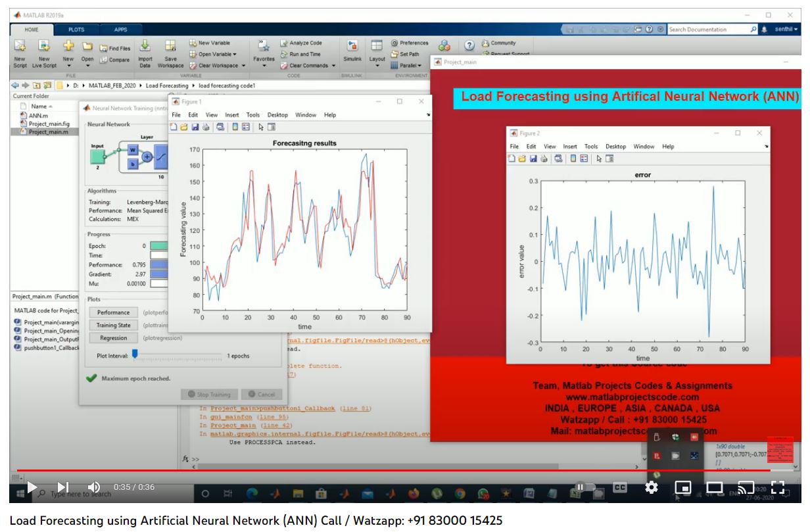The height and width of the screenshot is (532, 810).
Task: Click the volume speaker control
Action: 94,487
